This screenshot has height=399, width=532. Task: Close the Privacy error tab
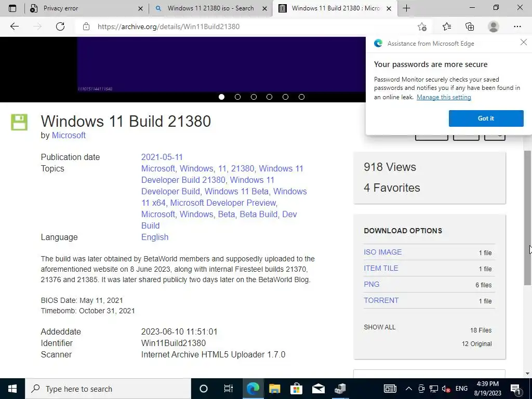point(140,9)
